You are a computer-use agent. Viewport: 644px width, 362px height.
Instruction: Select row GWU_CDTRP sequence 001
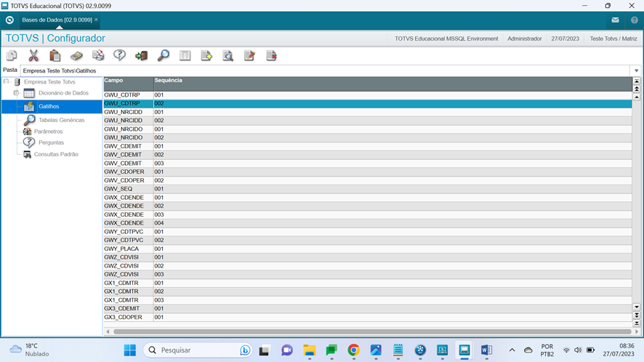pyautogui.click(x=368, y=95)
